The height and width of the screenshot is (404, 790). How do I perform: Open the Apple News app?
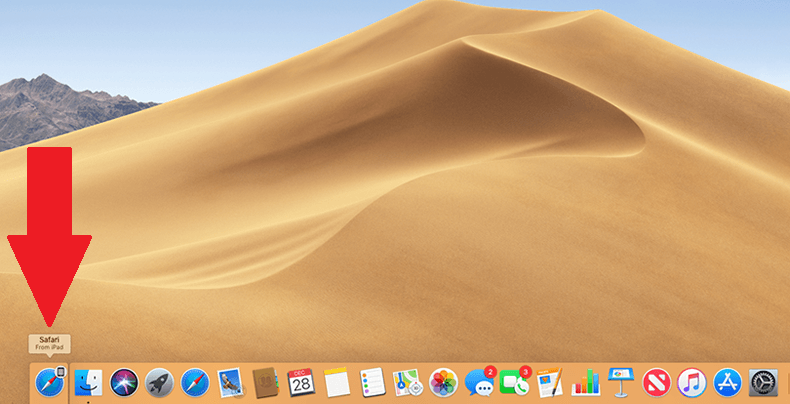click(x=656, y=383)
